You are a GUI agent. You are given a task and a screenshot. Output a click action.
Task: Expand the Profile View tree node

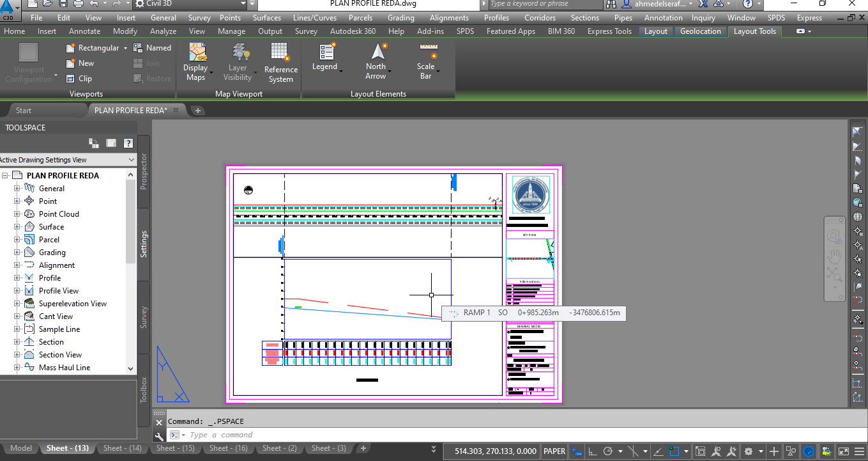point(17,291)
